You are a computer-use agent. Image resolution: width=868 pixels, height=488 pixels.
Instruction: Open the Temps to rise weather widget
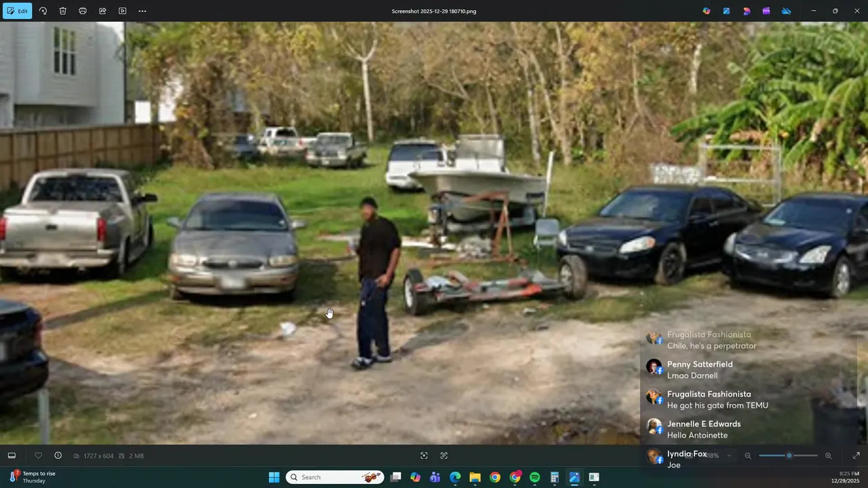[33, 477]
